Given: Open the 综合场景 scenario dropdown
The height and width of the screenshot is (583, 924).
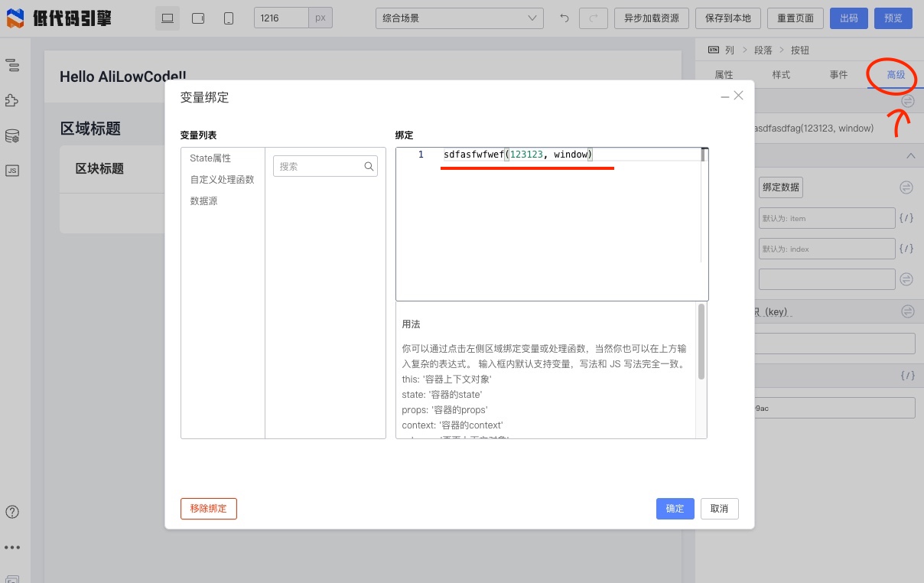Looking at the screenshot, I should click(x=459, y=18).
